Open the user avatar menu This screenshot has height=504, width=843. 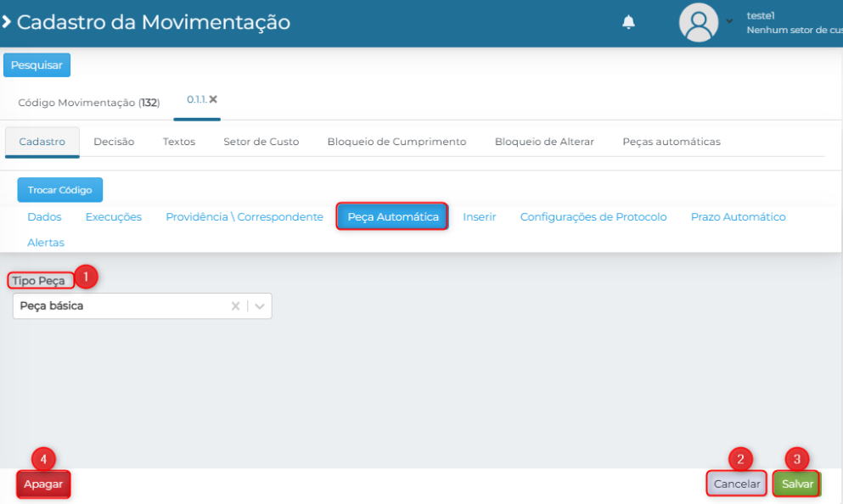click(699, 23)
